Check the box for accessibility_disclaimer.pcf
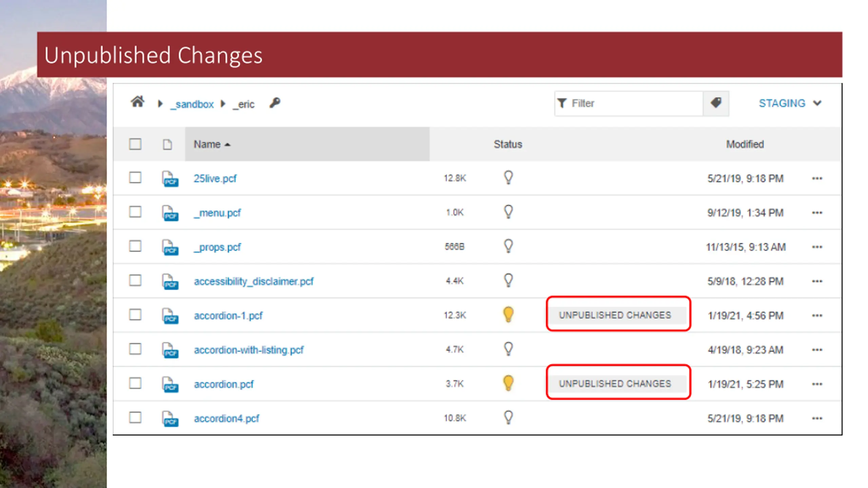This screenshot has width=868, height=488. click(x=135, y=281)
